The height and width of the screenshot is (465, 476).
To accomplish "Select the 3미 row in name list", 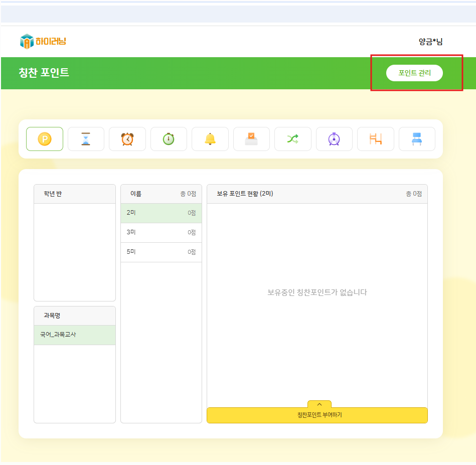I will (161, 233).
